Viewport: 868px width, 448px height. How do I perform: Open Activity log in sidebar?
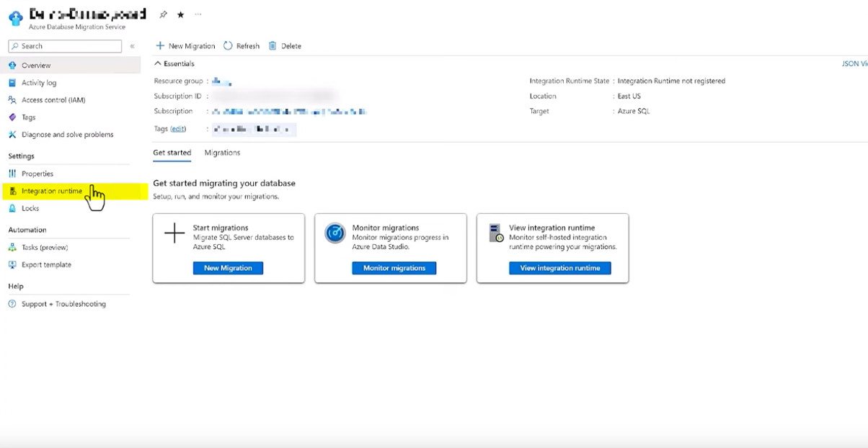[38, 83]
